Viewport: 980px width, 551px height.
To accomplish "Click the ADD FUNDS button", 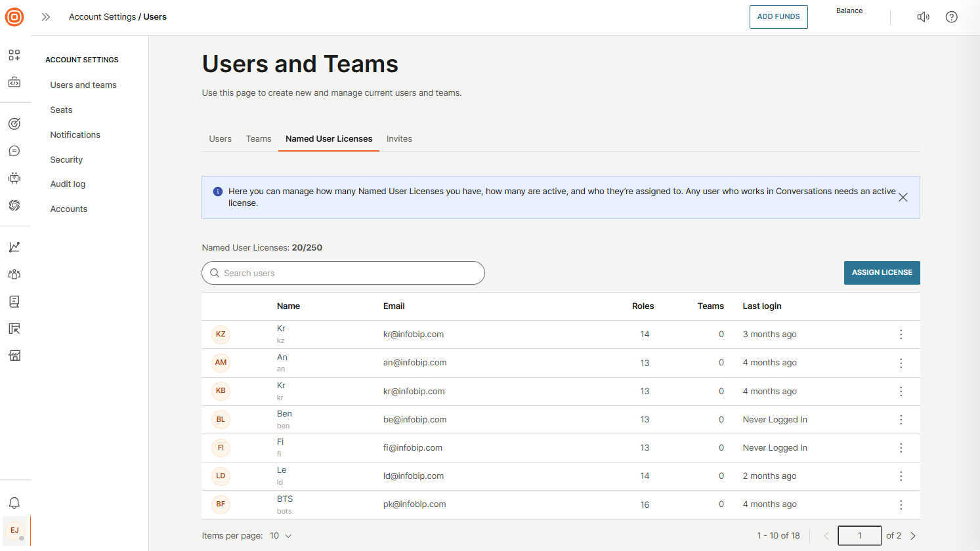I will 778,17.
